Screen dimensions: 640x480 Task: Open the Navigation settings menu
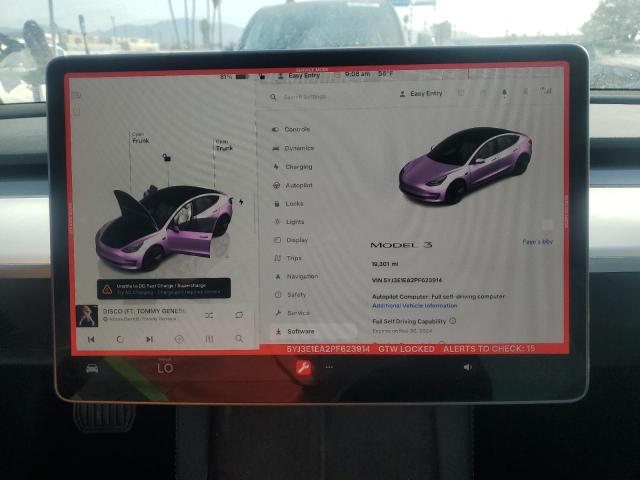tap(296, 276)
